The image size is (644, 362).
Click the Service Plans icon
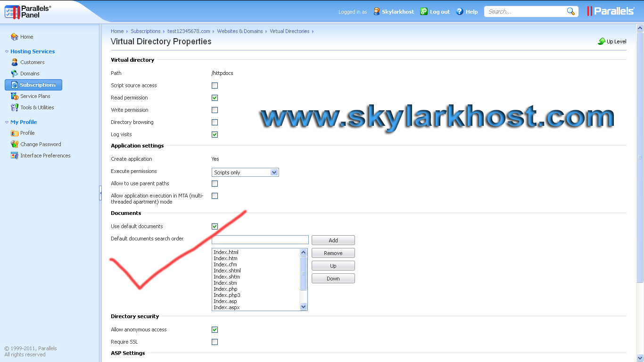tap(14, 96)
